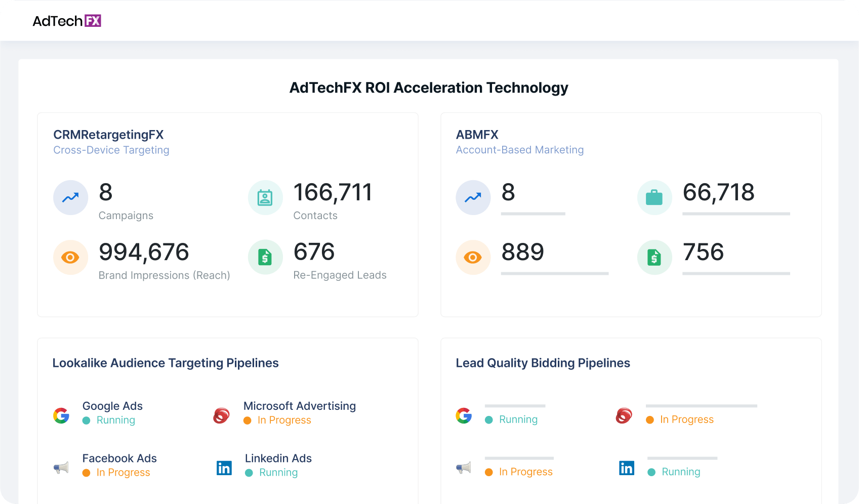Open the ABMFX section header
859x504 pixels.
(477, 135)
